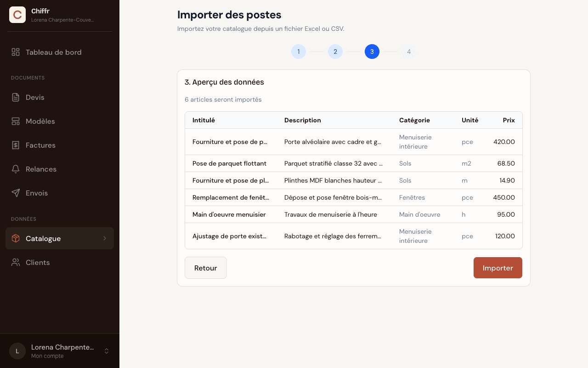
Task: Click 'Travaux de menuiserie à l'heure' cell
Action: pyautogui.click(x=331, y=214)
